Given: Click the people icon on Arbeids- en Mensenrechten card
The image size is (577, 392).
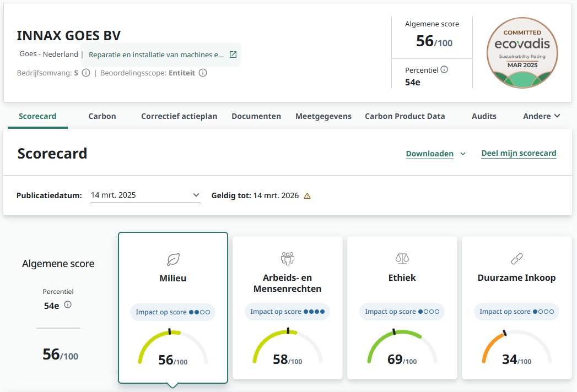Looking at the screenshot, I should click(288, 258).
